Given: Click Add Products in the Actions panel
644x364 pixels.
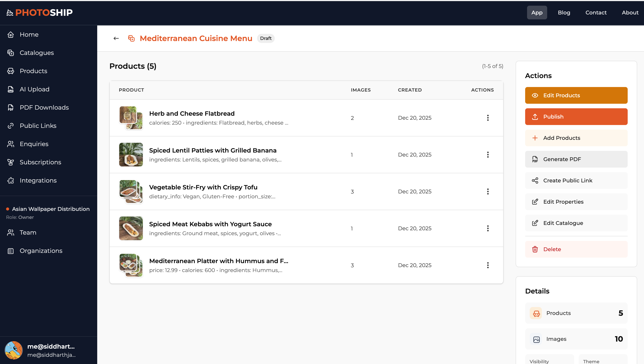Looking at the screenshot, I should click(x=576, y=138).
